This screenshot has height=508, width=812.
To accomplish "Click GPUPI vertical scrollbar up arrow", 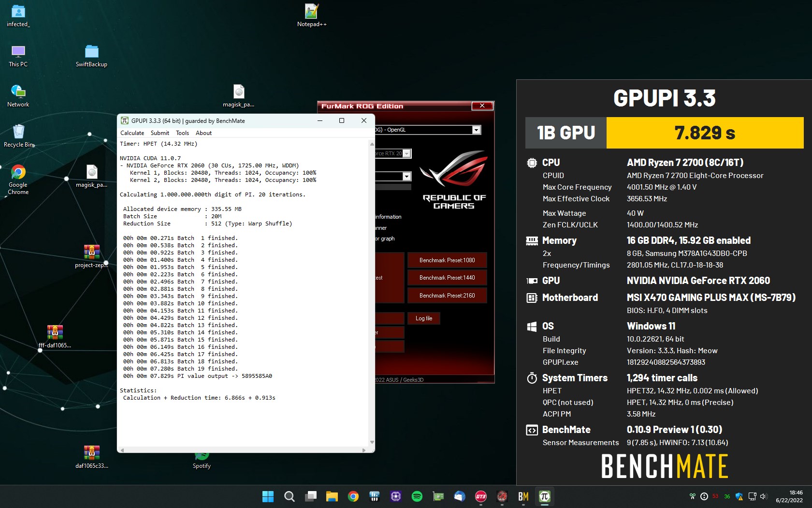I will pyautogui.click(x=372, y=144).
